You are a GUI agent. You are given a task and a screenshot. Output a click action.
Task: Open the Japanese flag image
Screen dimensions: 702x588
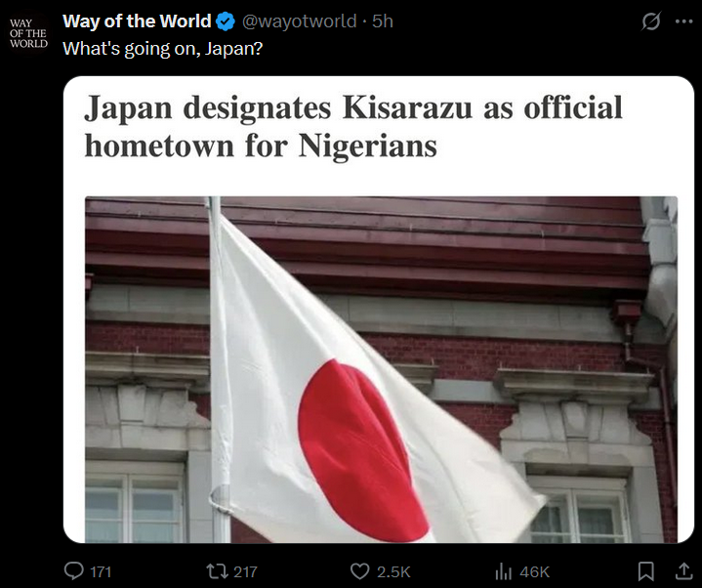(381, 369)
